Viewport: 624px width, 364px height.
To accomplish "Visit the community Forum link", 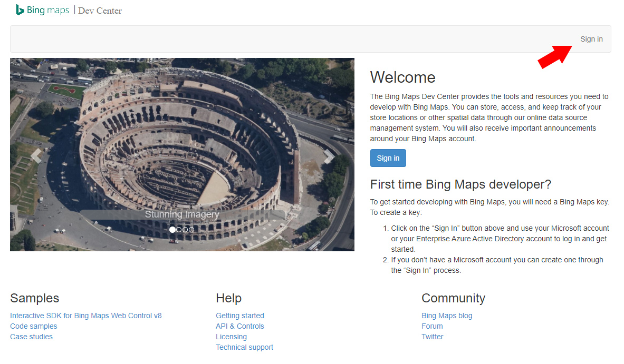I will pos(432,326).
